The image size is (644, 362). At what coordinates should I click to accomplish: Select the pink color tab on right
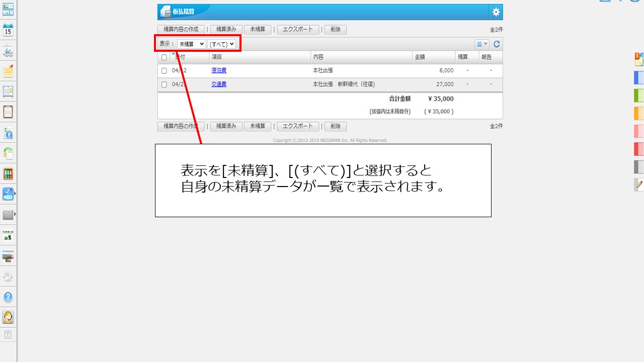(x=639, y=131)
